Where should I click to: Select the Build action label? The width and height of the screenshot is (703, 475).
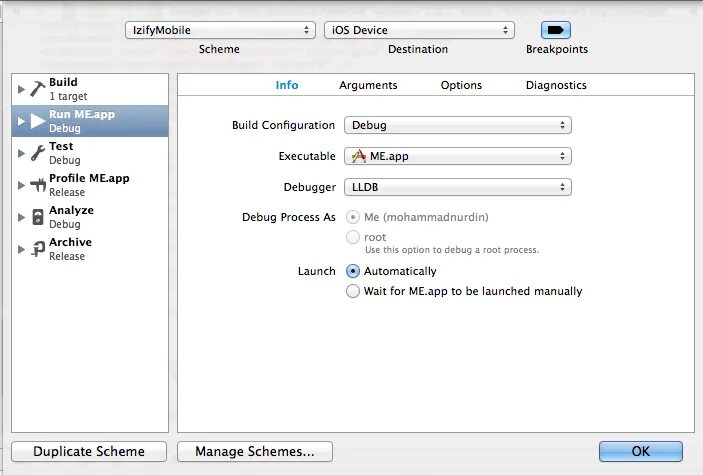pyautogui.click(x=63, y=82)
